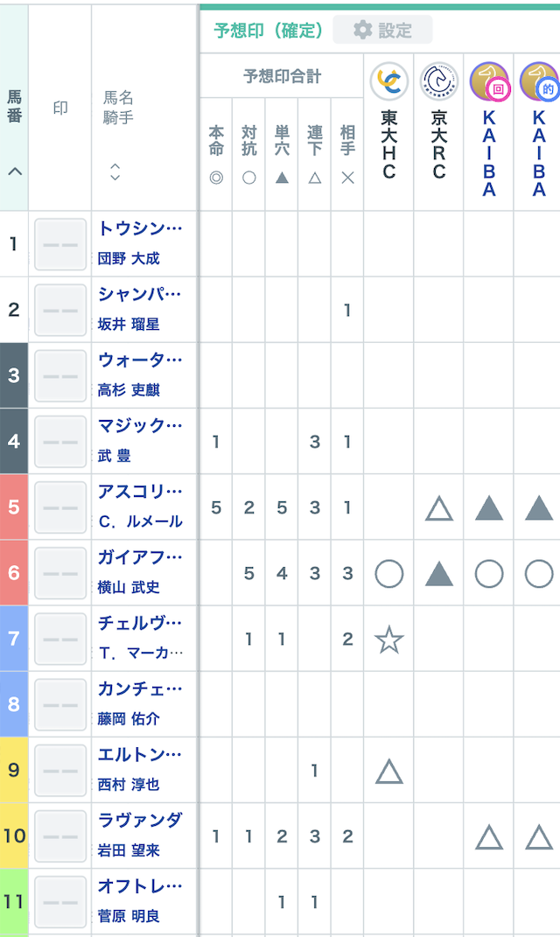
Task: Toggle the mark selector box for トウシン
Action: (x=59, y=245)
